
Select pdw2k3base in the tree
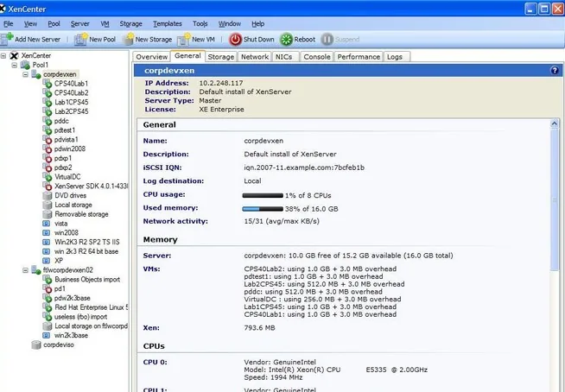coord(72,298)
